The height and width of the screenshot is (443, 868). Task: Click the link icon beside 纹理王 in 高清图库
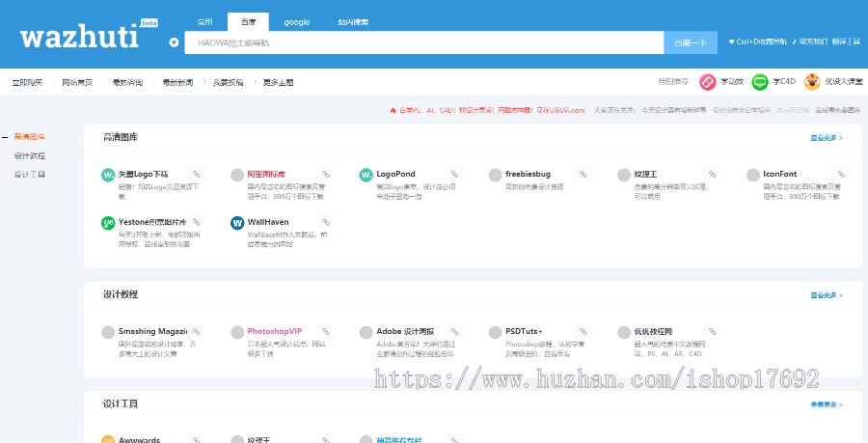[x=713, y=174]
